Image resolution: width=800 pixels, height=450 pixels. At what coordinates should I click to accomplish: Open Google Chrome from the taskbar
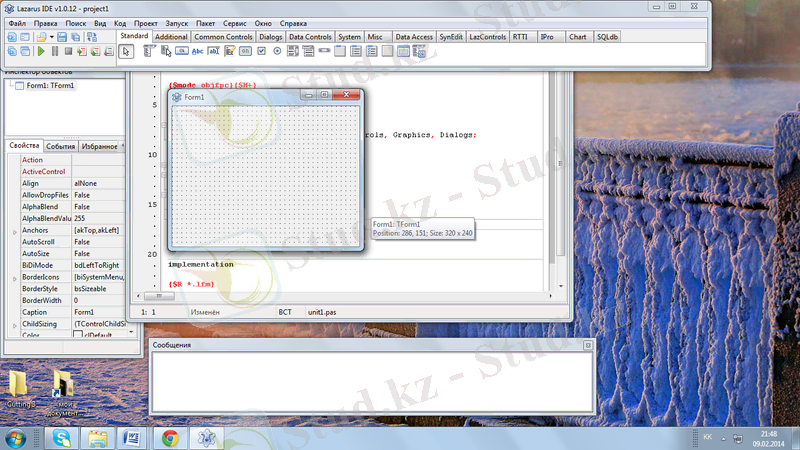click(x=170, y=437)
